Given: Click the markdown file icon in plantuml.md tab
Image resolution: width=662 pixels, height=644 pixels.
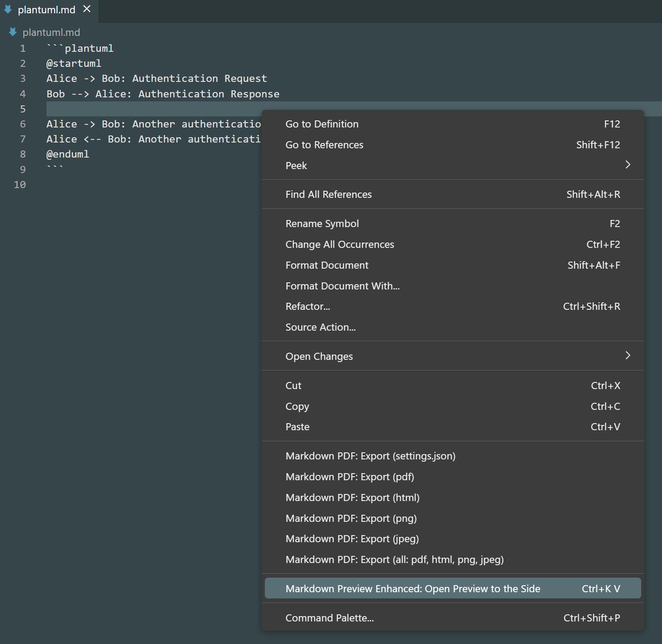Looking at the screenshot, I should pyautogui.click(x=8, y=9).
